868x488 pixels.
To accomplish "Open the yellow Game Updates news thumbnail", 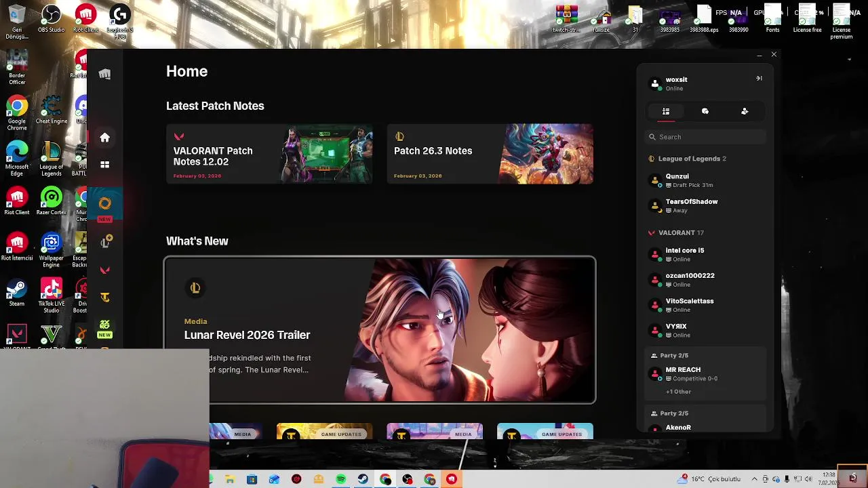I will click(324, 432).
